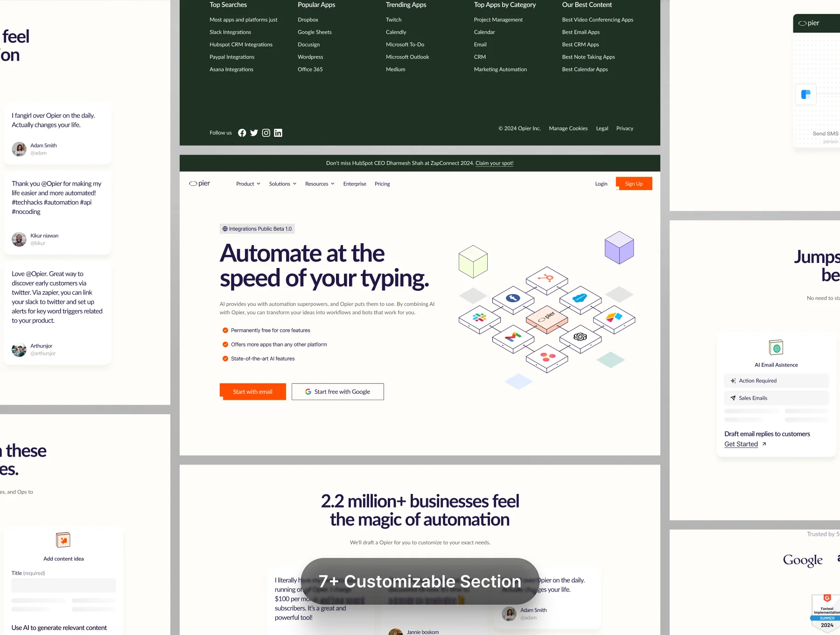Expand the Solutions dropdown menu

pyautogui.click(x=283, y=184)
